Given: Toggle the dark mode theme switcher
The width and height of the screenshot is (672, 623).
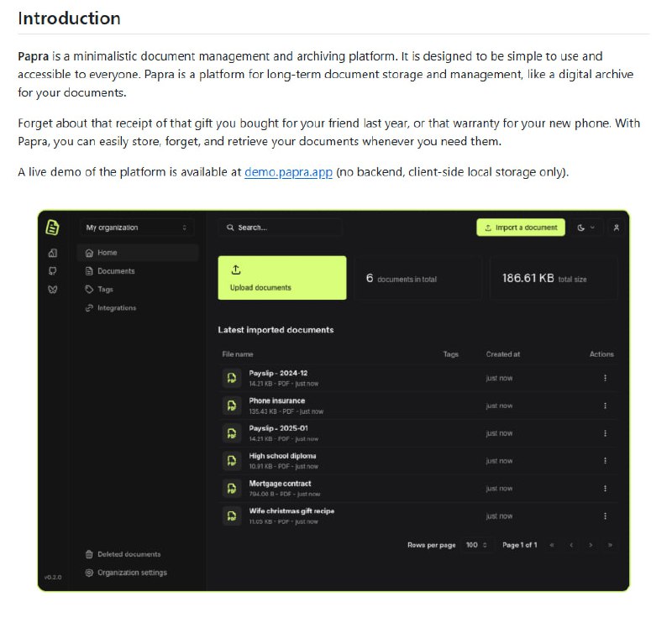Looking at the screenshot, I should [585, 228].
